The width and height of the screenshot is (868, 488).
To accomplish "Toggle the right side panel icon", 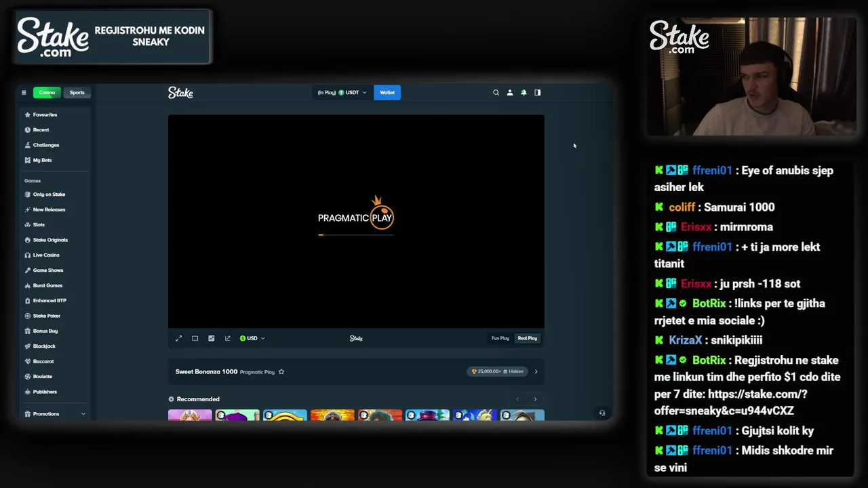I will (x=538, y=93).
